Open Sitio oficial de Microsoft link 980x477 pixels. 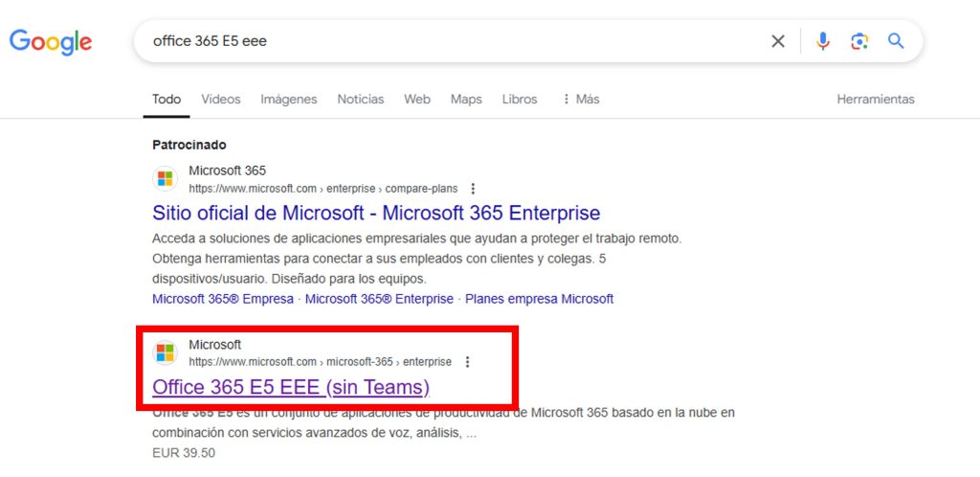(x=376, y=213)
